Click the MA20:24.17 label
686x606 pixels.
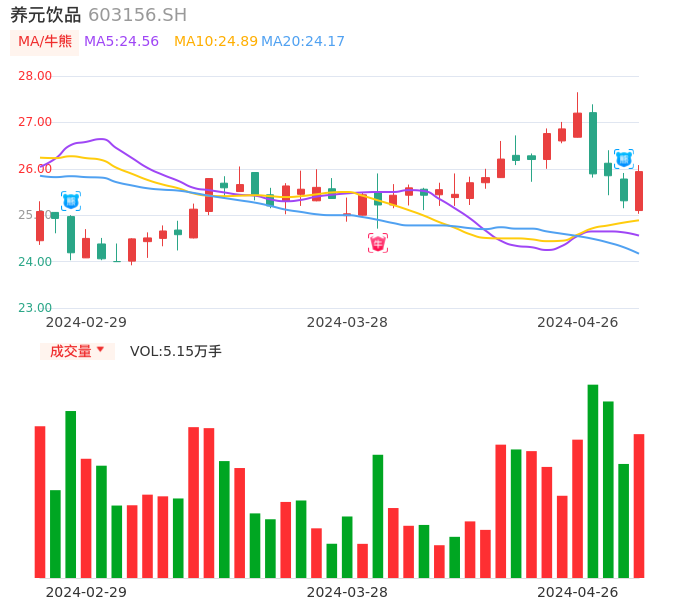click(303, 42)
